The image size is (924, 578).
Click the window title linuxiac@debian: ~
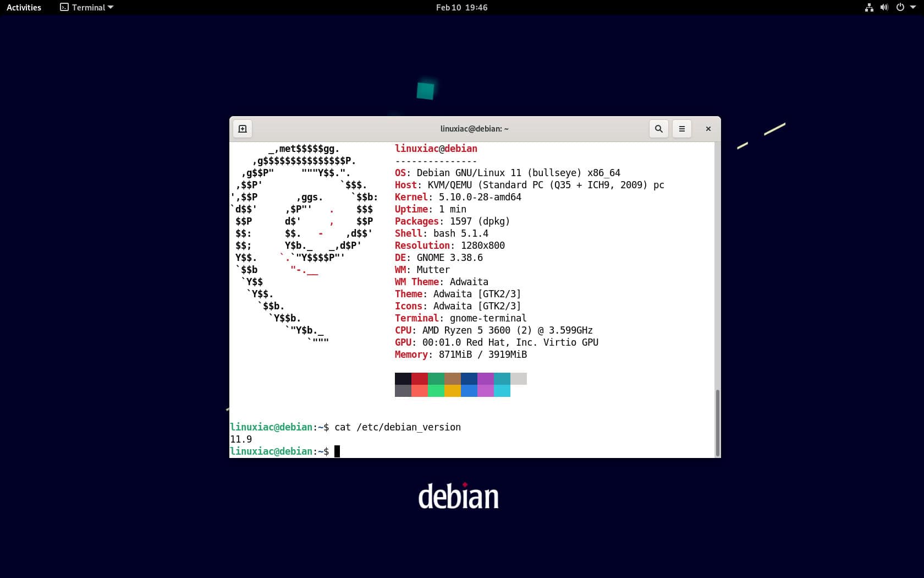(x=474, y=128)
